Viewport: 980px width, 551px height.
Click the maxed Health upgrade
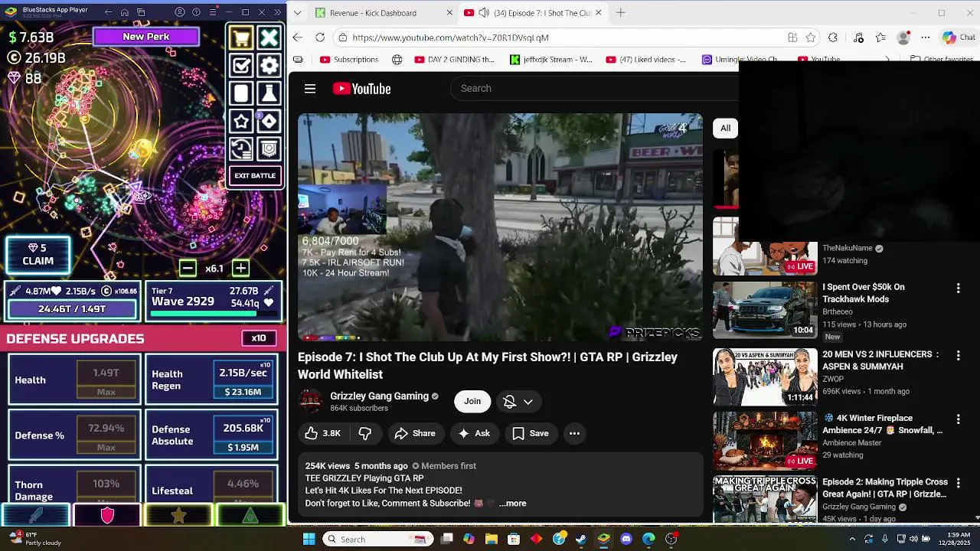(75, 380)
